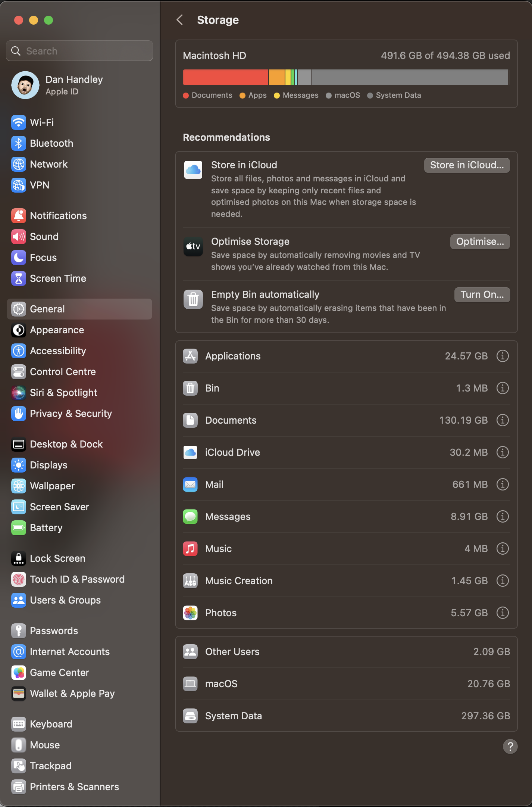The image size is (532, 807).
Task: Click the Bluetooth sidebar icon
Action: [x=18, y=143]
